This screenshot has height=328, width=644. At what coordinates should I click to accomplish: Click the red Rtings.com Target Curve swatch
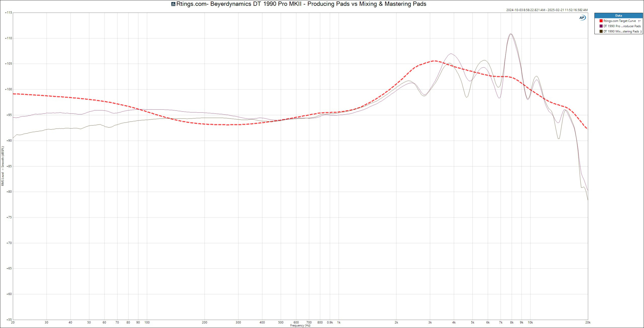tap(601, 21)
